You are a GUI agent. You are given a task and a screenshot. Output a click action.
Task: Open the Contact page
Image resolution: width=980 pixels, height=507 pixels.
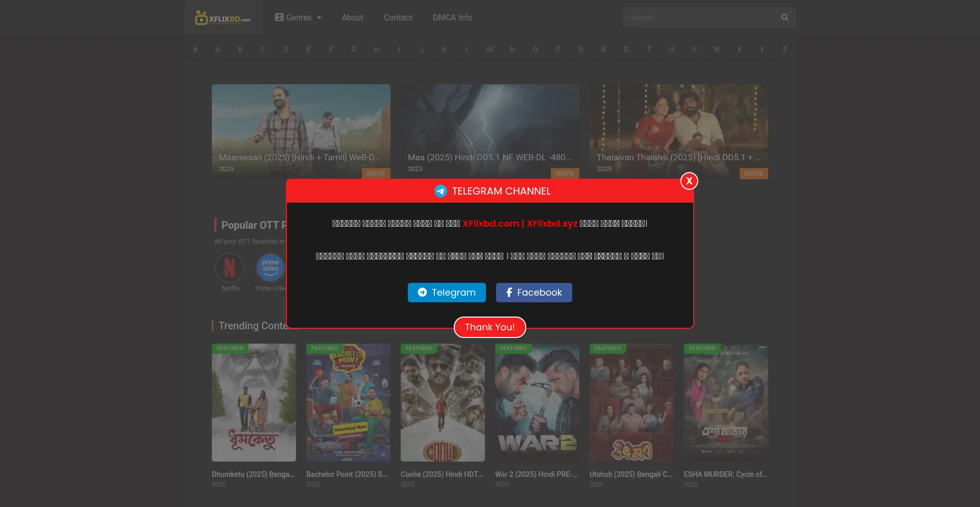tap(398, 17)
